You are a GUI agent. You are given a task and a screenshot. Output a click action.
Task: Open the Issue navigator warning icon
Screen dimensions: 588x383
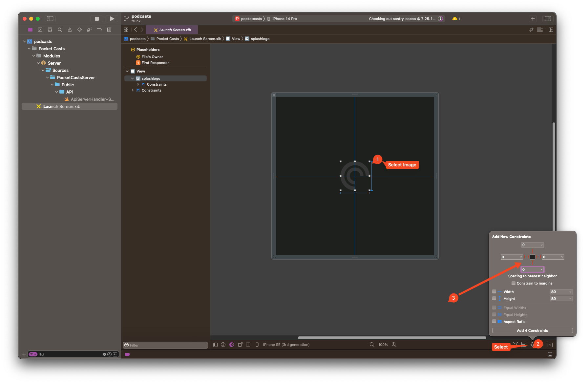pyautogui.click(x=70, y=30)
